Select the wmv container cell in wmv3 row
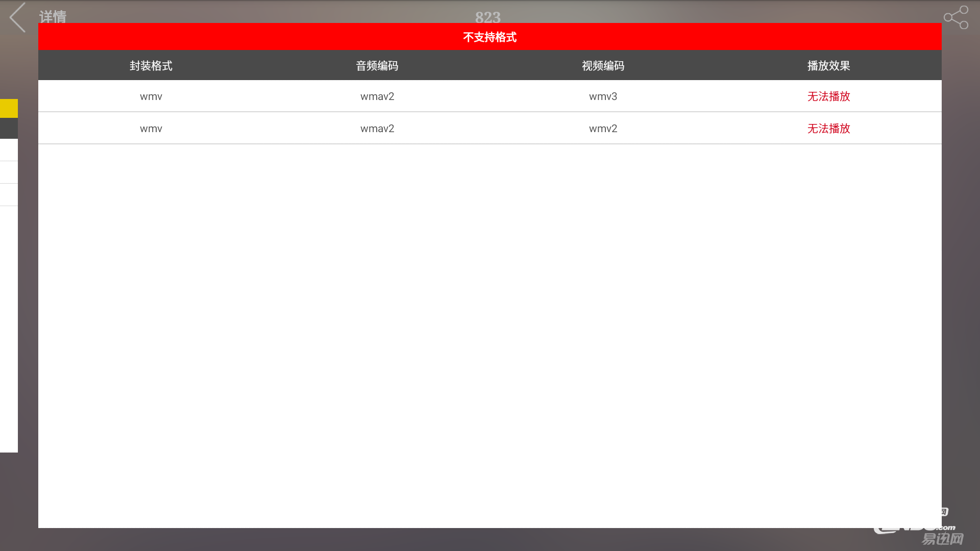 (151, 96)
